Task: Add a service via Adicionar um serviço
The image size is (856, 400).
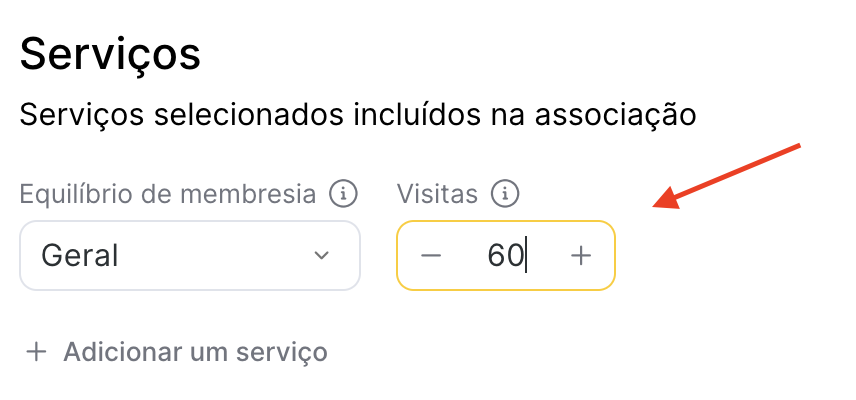Action: [x=176, y=352]
